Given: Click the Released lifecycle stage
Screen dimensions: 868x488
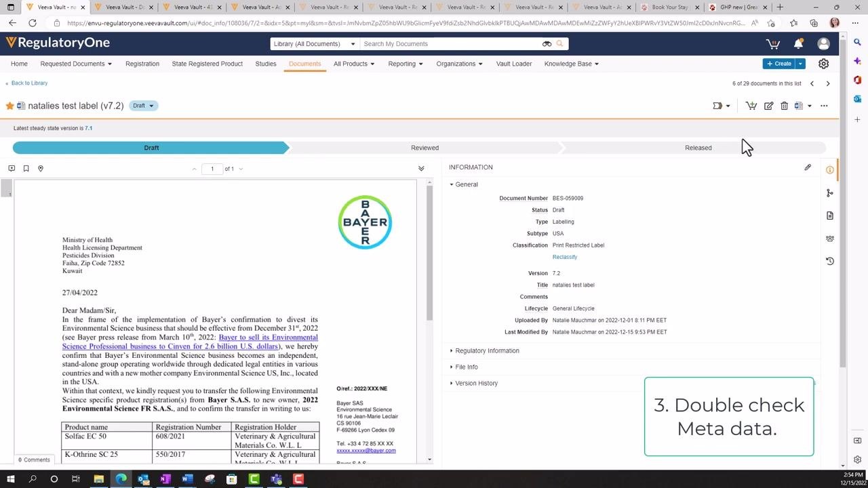Looking at the screenshot, I should [698, 148].
